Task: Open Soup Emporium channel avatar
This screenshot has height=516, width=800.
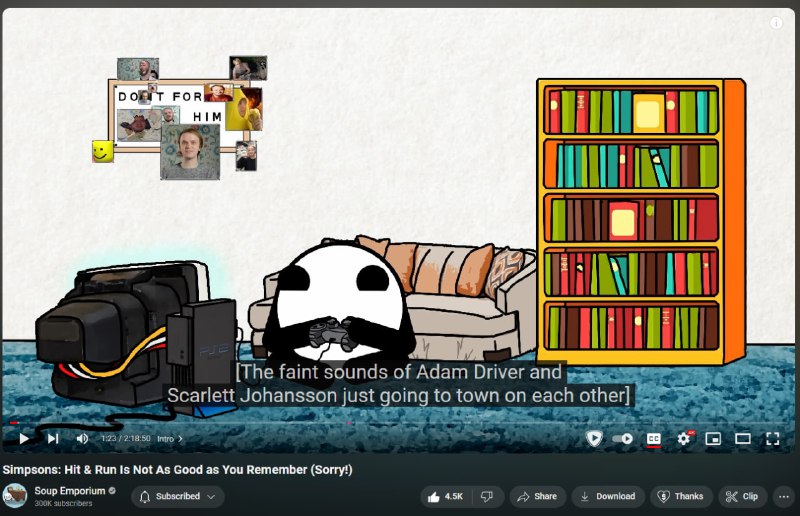Action: (x=15, y=496)
